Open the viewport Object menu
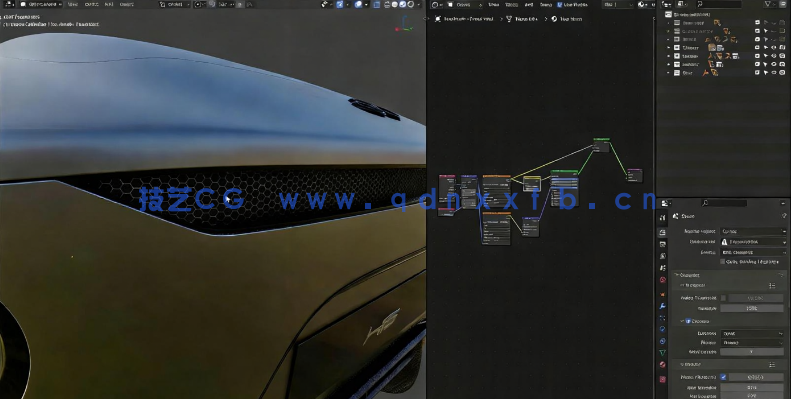This screenshot has width=791, height=399. point(127,4)
